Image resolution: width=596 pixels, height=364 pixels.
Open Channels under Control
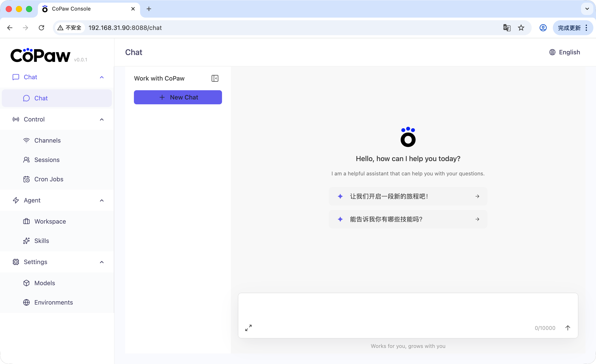coord(47,140)
